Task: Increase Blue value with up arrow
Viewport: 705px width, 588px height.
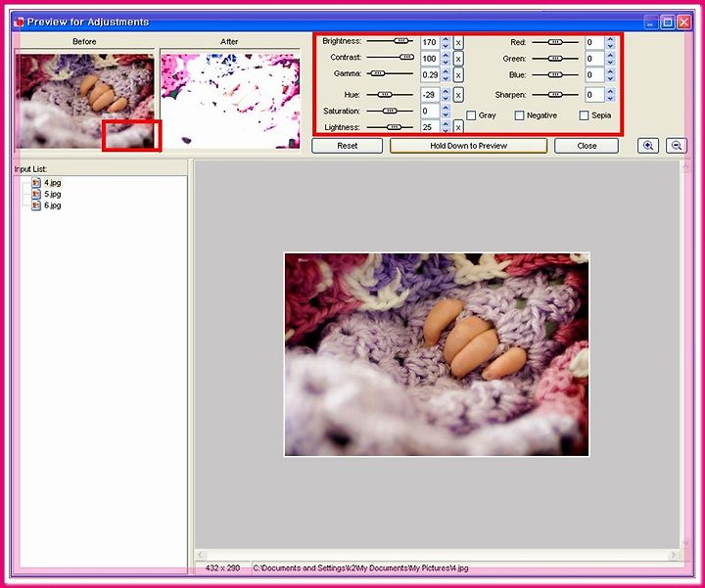Action: [x=610, y=71]
